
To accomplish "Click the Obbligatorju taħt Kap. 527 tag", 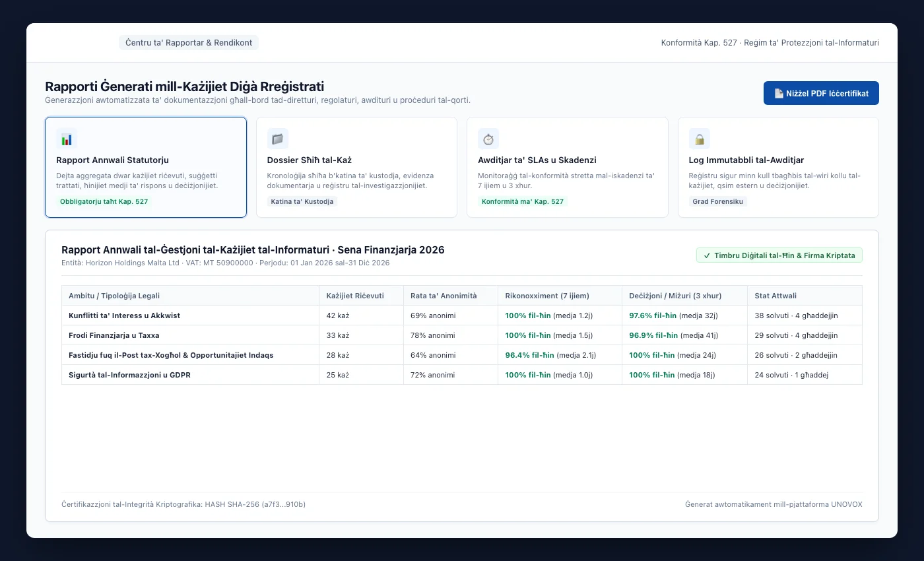I will tap(104, 201).
